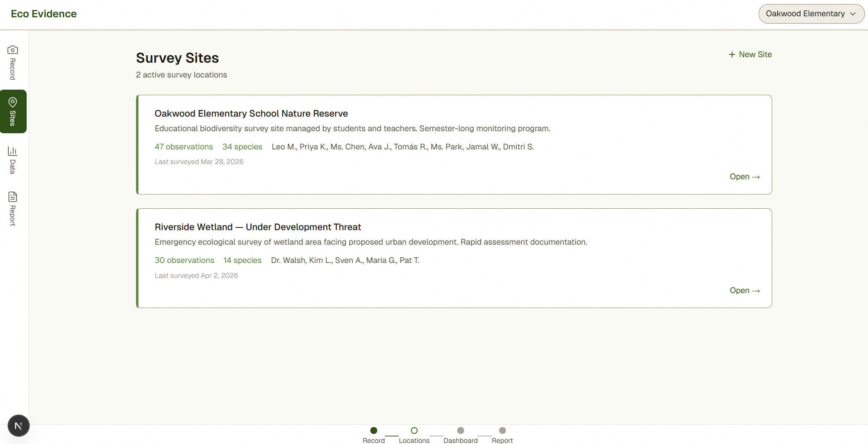Click the Record camera icon in sidebar

[12, 50]
